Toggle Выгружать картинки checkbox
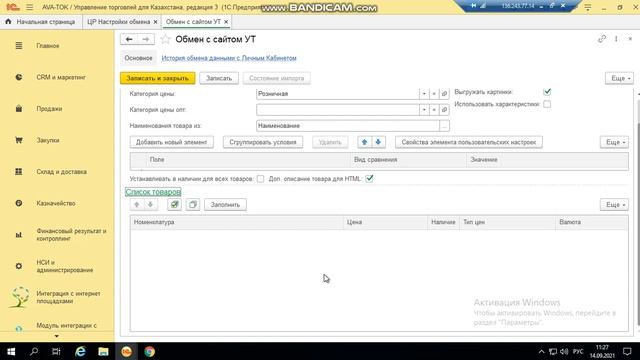The image size is (640, 360). [x=547, y=92]
